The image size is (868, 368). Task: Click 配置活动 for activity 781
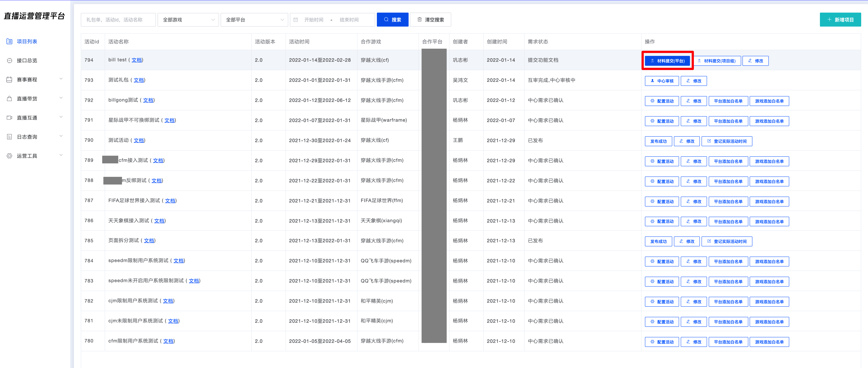click(x=662, y=322)
